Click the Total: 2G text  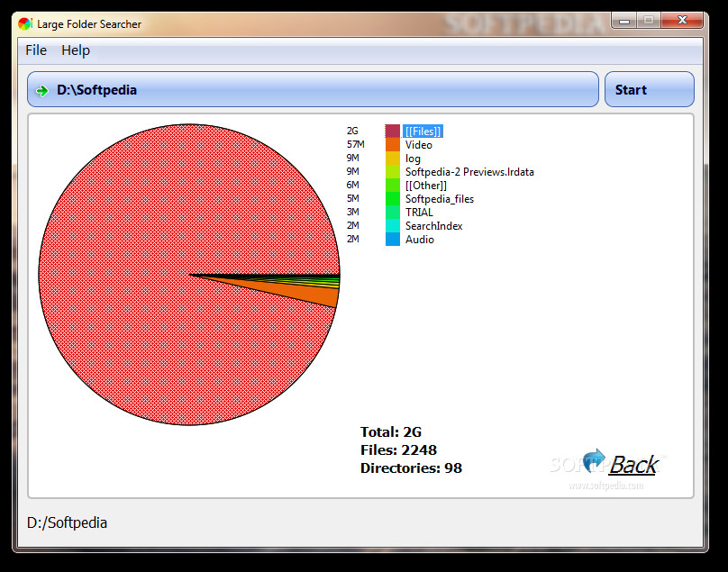[391, 432]
